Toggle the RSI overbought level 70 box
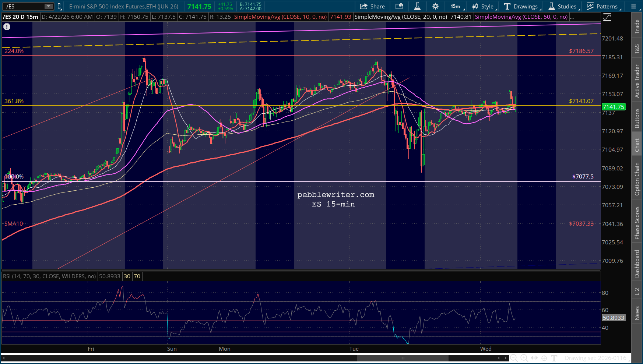This screenshot has width=643, height=364. (x=137, y=276)
